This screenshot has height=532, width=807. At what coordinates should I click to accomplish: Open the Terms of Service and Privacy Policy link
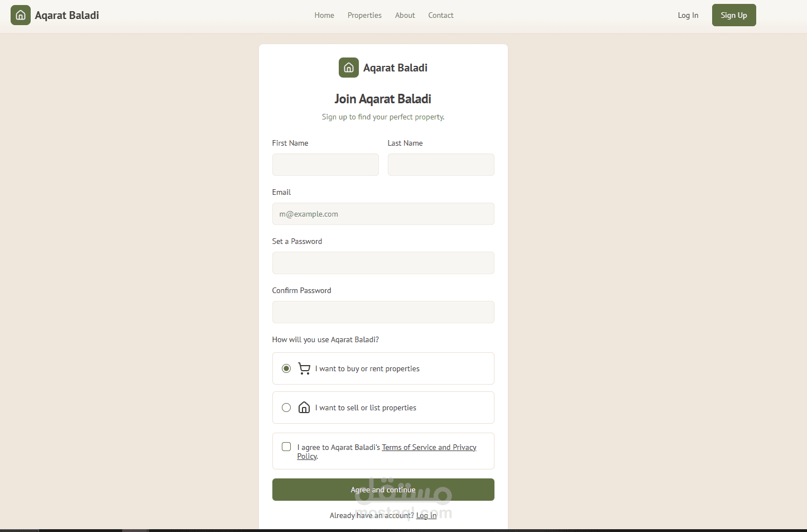tap(429, 447)
